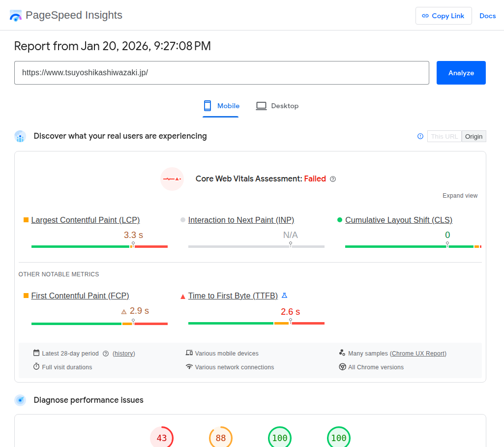Screen dimensions: 504x447
Task: Open the Chrome UX Report link
Action: click(418, 353)
